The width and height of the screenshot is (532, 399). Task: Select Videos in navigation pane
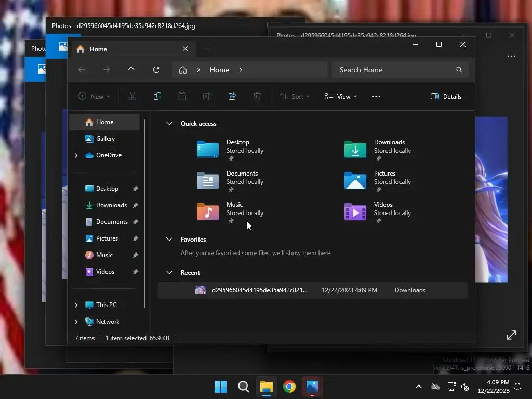104,272
